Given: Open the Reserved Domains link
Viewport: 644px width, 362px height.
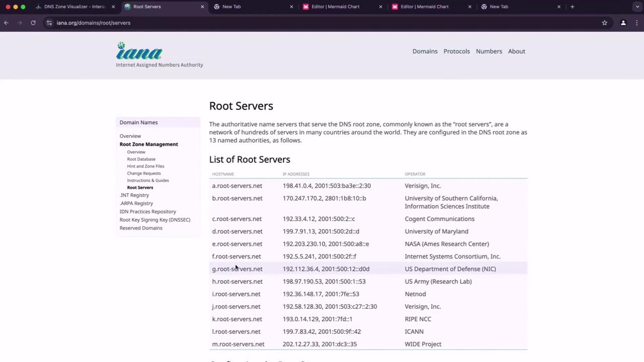Looking at the screenshot, I should pos(141,228).
